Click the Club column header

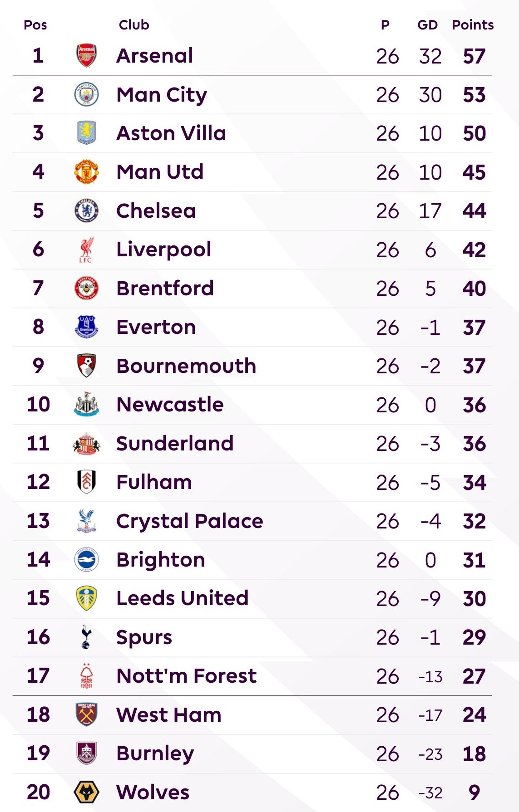click(134, 25)
